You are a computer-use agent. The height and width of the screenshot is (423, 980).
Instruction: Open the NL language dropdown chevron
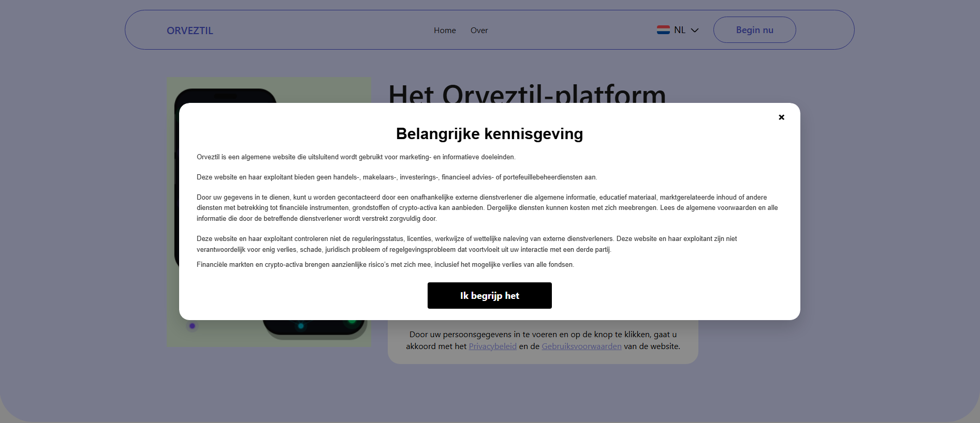[x=694, y=31]
